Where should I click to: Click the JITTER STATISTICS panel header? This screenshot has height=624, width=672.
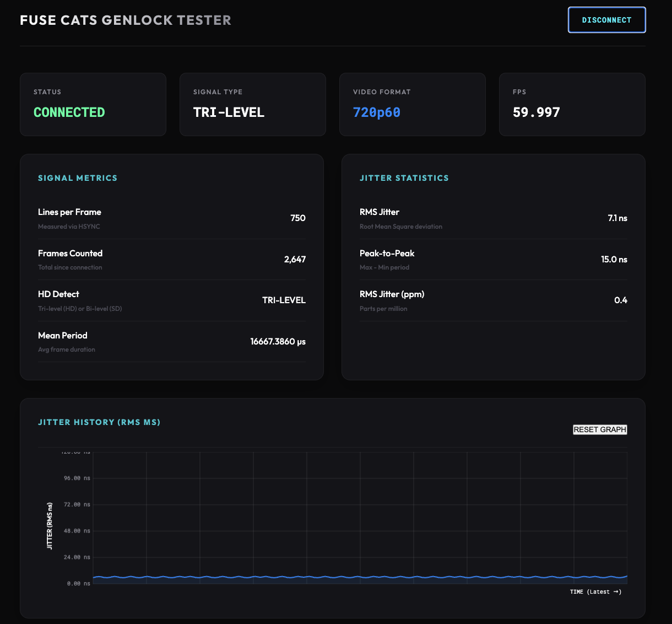click(x=404, y=178)
